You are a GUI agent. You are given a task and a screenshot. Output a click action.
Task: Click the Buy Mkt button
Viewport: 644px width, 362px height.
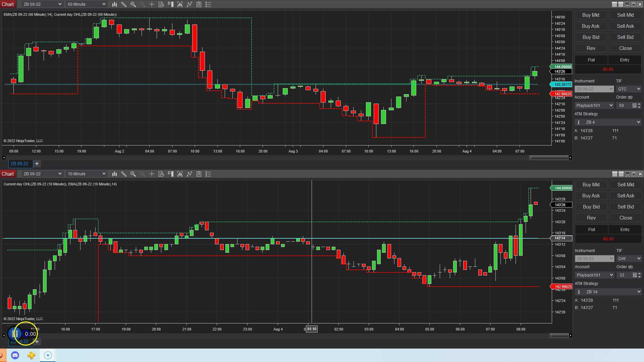click(590, 15)
